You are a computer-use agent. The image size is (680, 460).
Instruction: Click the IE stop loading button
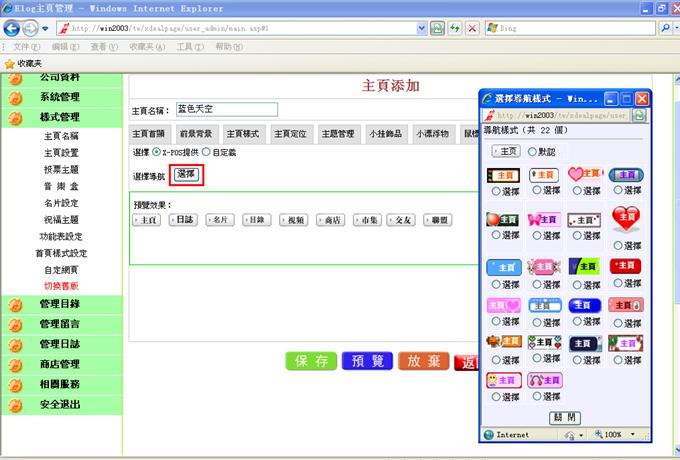coord(472,28)
